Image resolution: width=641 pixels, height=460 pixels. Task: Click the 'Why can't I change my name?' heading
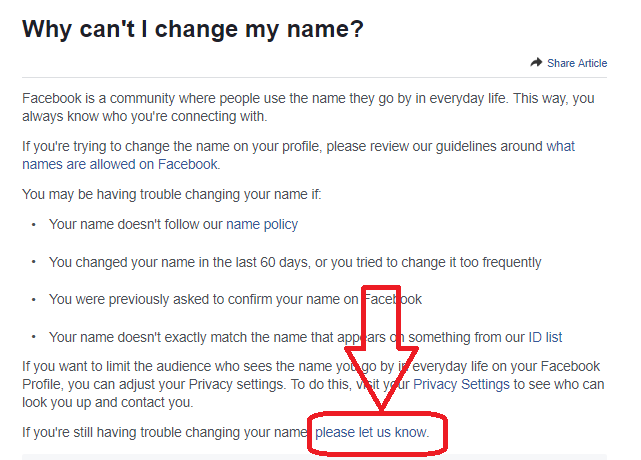point(193,29)
